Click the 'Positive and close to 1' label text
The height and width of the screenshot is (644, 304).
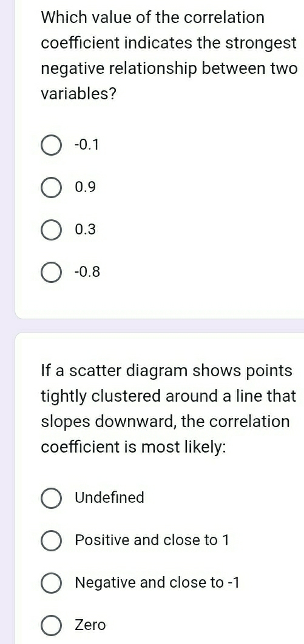coord(152,540)
